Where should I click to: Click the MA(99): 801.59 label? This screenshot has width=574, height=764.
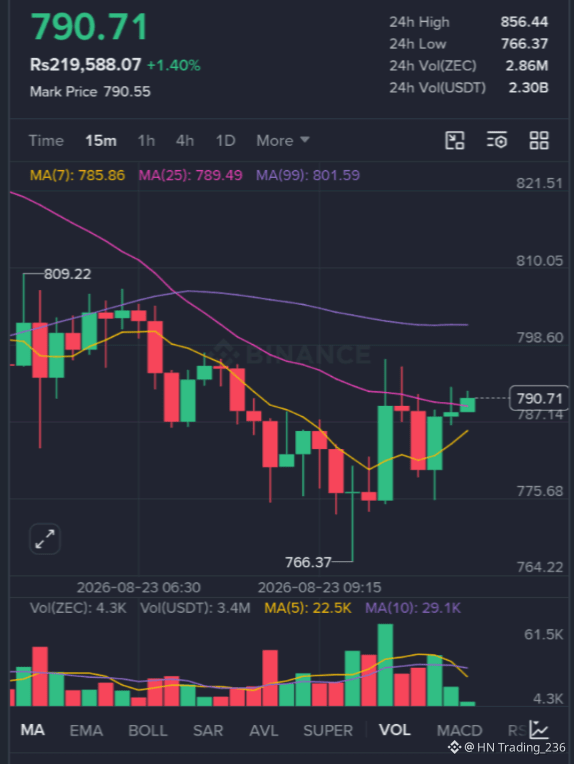(x=308, y=175)
